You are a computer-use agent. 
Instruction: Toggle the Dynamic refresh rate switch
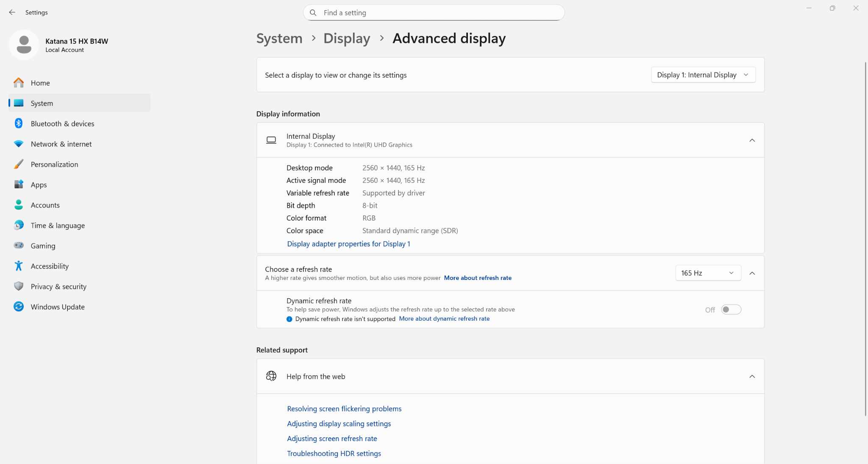(731, 310)
